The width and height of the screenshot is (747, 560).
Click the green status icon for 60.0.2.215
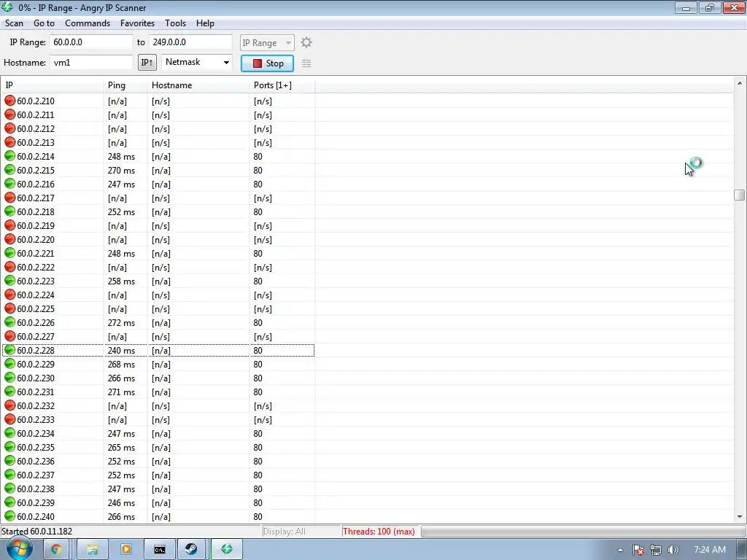point(9,169)
